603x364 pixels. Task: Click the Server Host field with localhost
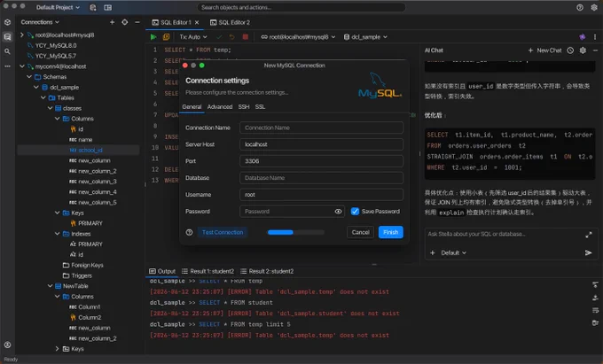pos(321,144)
